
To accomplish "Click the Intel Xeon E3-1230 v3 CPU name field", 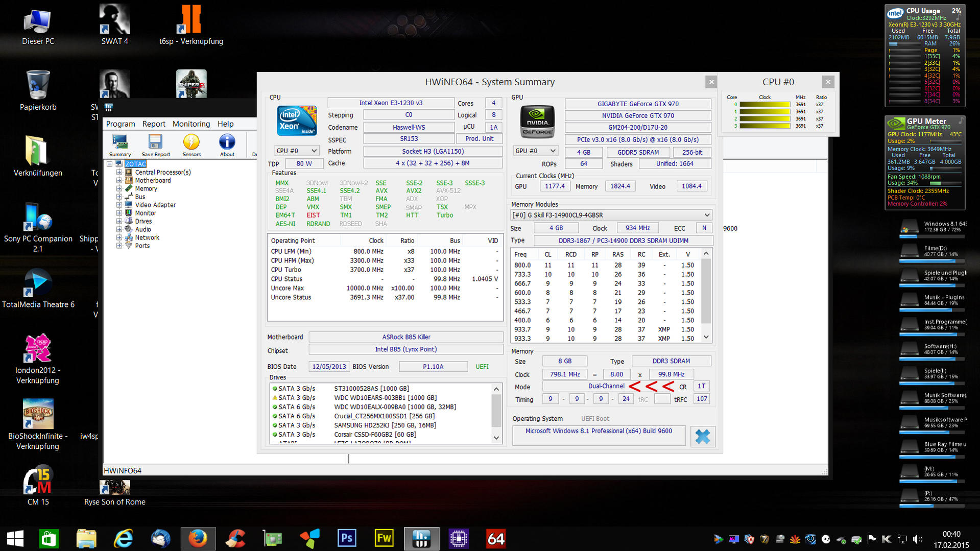I will pos(391,103).
